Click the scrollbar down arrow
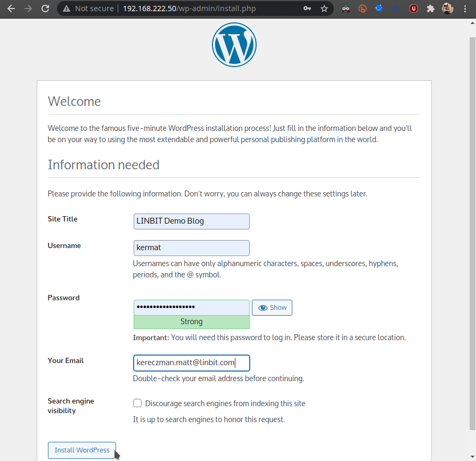 [472, 457]
